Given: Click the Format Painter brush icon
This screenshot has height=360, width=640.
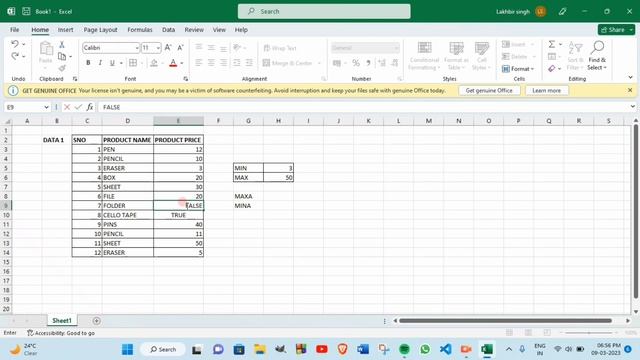Looking at the screenshot, I should (x=62, y=68).
